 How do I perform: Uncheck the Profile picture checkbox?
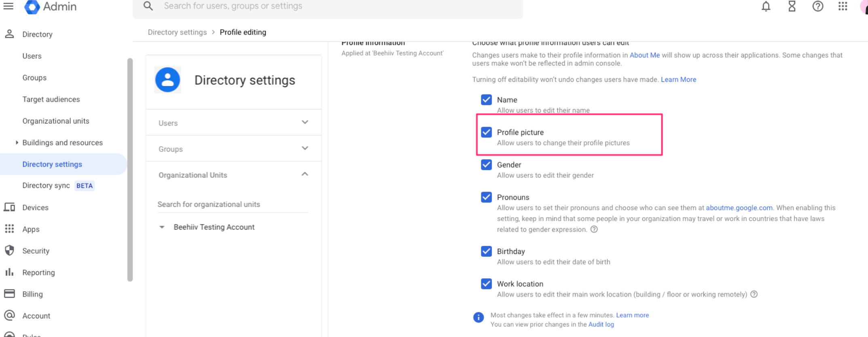click(x=486, y=132)
